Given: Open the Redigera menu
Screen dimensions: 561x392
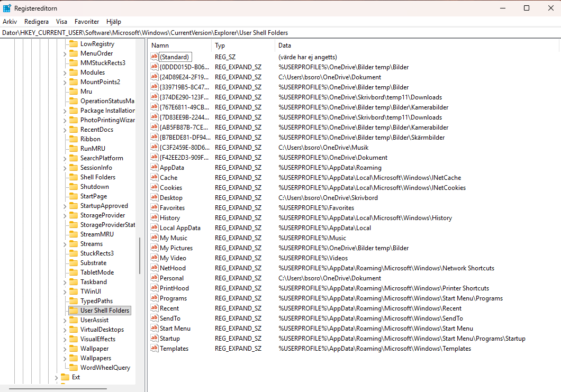Looking at the screenshot, I should pyautogui.click(x=36, y=22).
